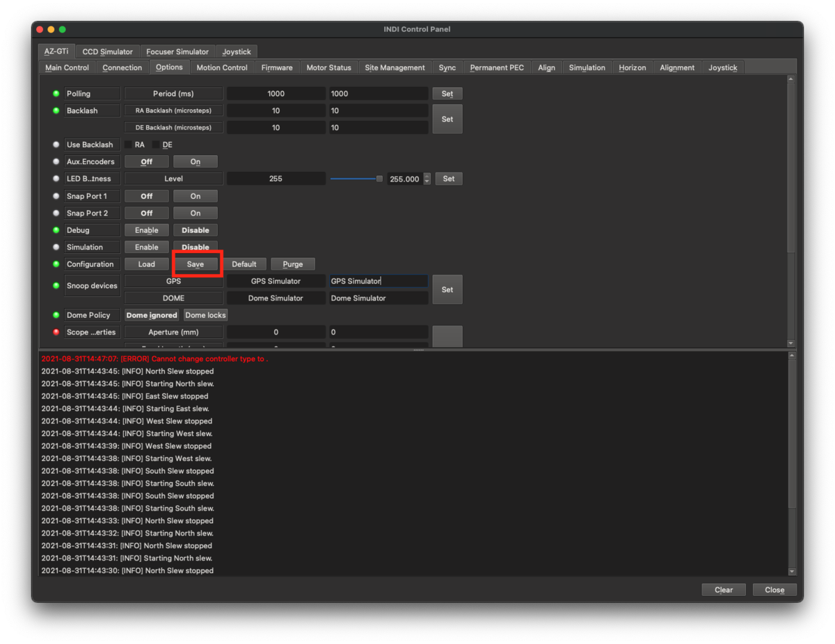Open the Simulation tab

point(587,67)
